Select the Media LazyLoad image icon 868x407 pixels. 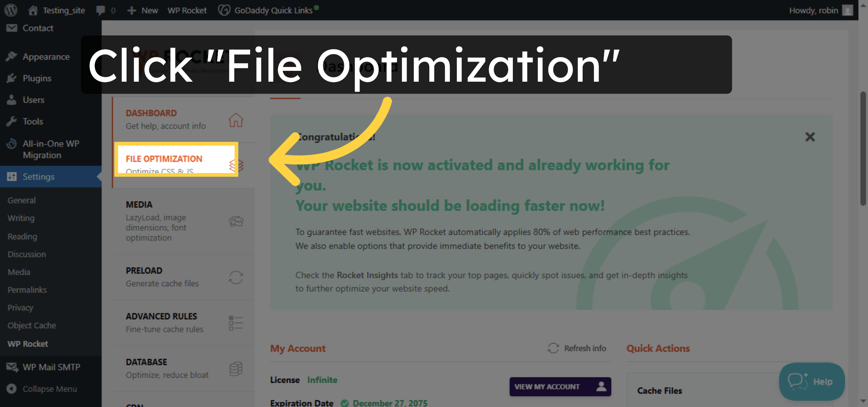(x=236, y=221)
